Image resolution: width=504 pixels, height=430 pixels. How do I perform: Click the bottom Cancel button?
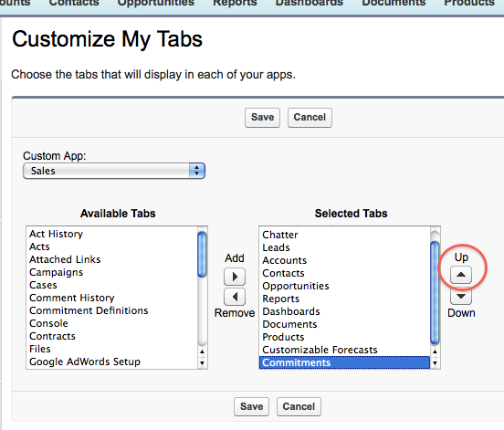pos(299,407)
